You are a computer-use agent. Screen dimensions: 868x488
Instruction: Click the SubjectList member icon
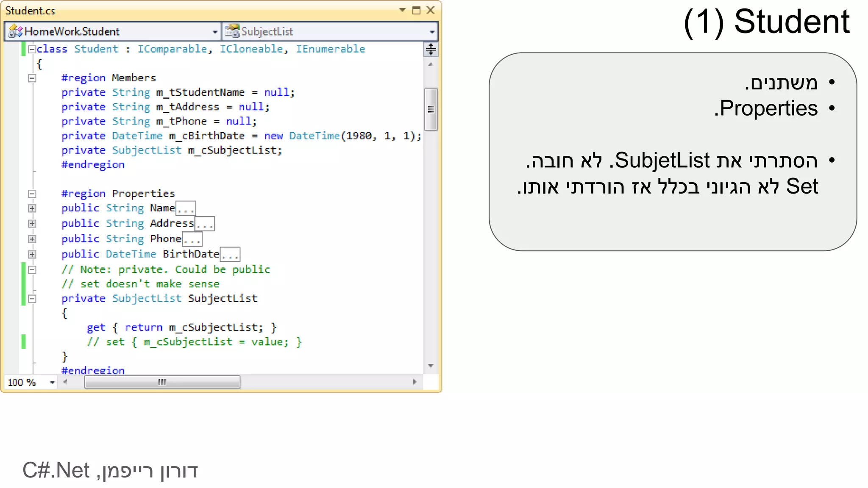(232, 31)
